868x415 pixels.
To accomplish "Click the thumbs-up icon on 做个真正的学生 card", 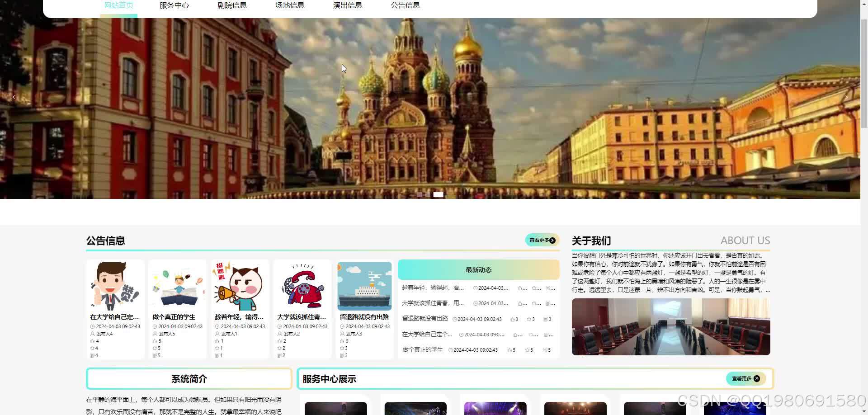I will point(155,341).
